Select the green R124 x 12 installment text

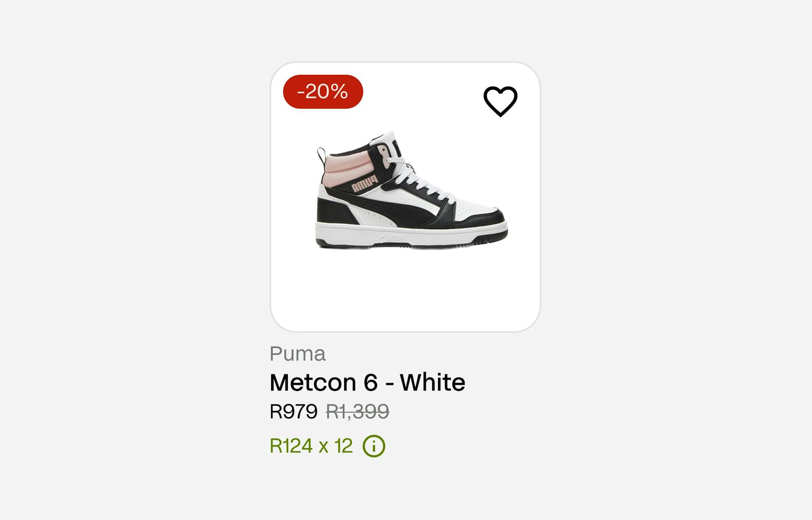pos(311,446)
